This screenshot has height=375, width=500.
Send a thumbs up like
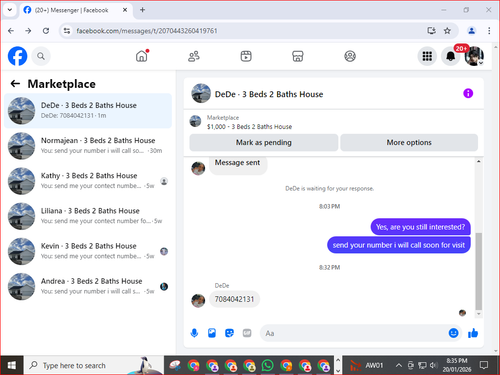(473, 333)
